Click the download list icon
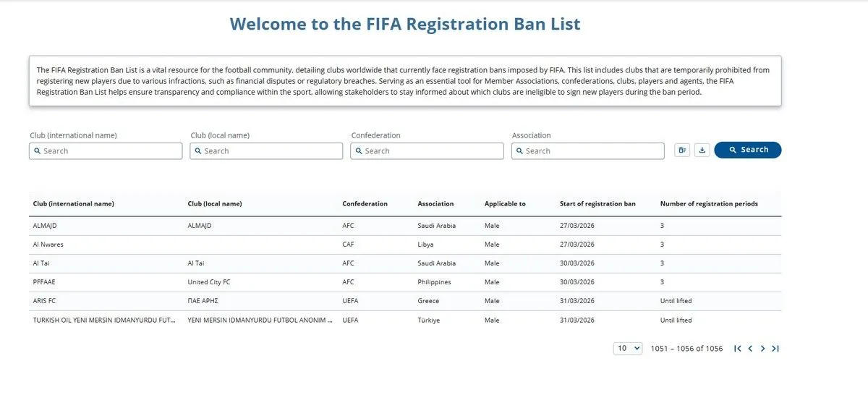This screenshot has width=868, height=416. 702,150
